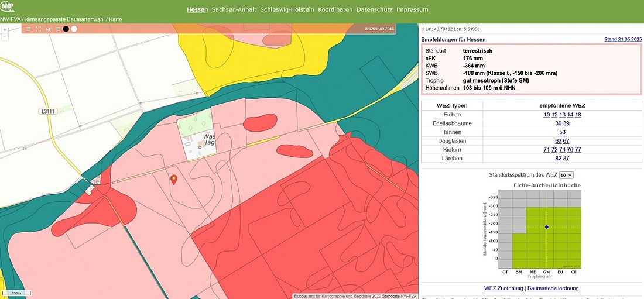Open WEZ 10 in the Eichen row

[547, 115]
